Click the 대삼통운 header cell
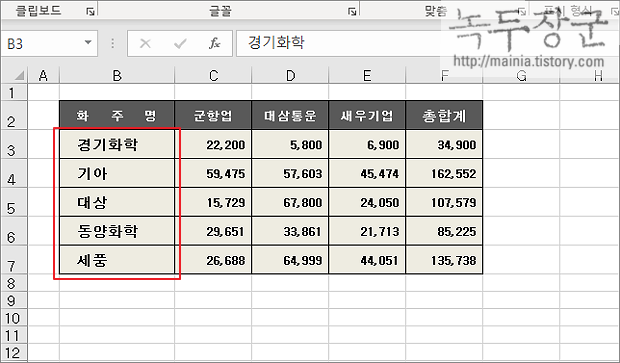The height and width of the screenshot is (363, 620). coord(290,115)
